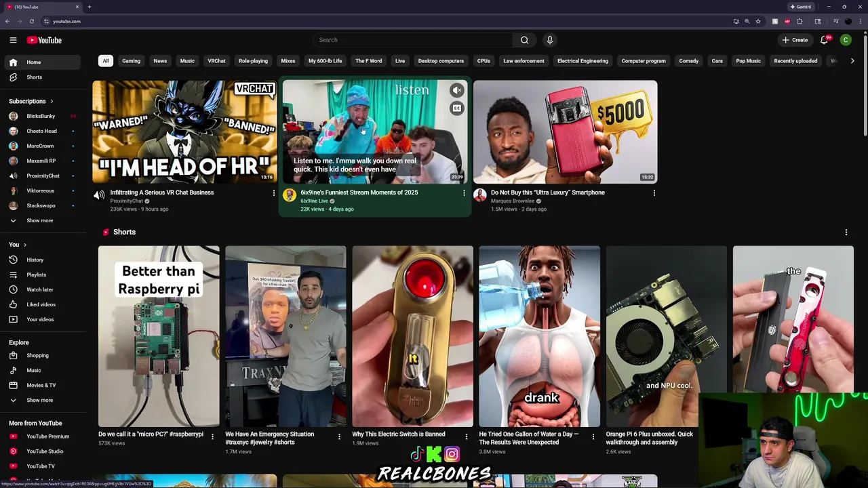This screenshot has width=868, height=488.
Task: Select the Recently uploaded chip
Action: (795, 61)
